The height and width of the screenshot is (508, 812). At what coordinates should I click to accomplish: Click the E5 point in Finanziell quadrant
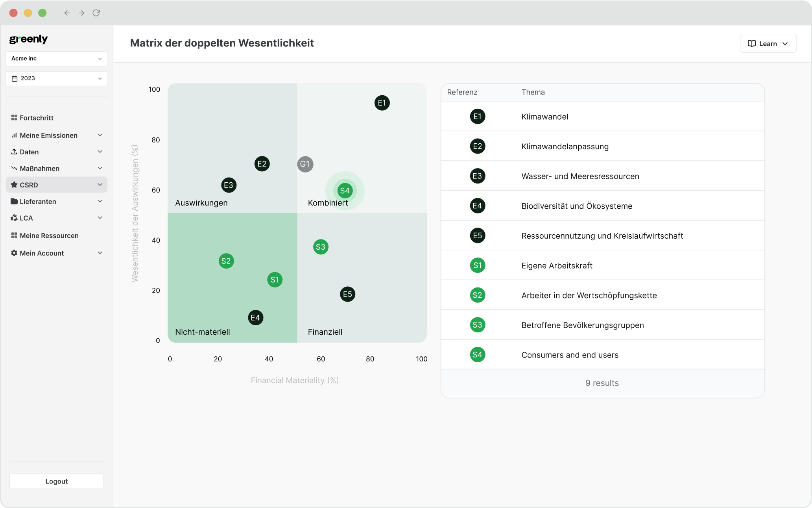(x=347, y=294)
